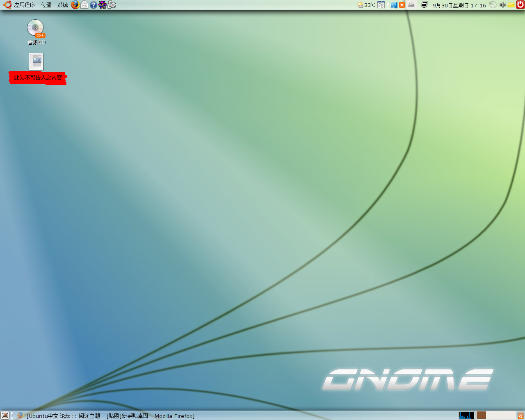This screenshot has height=420, width=525.
Task: Open the 系统 menu
Action: 63,5
